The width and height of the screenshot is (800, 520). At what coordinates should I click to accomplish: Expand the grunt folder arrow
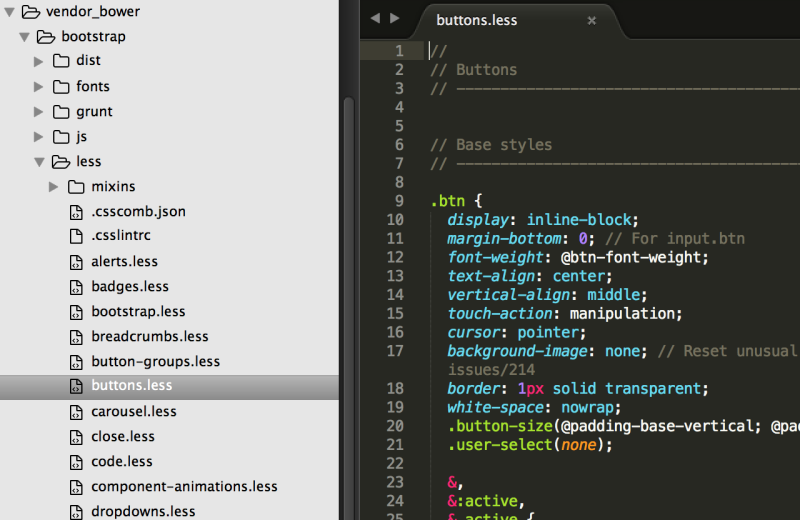pos(39,112)
